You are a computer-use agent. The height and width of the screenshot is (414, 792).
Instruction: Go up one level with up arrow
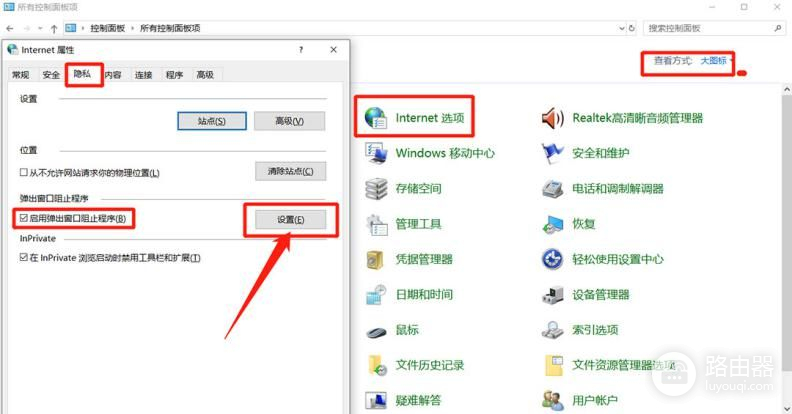pyautogui.click(x=54, y=28)
